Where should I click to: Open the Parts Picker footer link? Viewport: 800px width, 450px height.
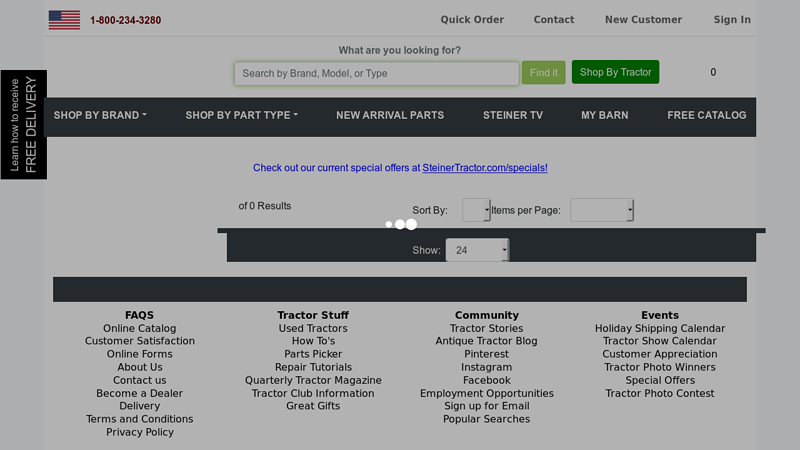313,354
